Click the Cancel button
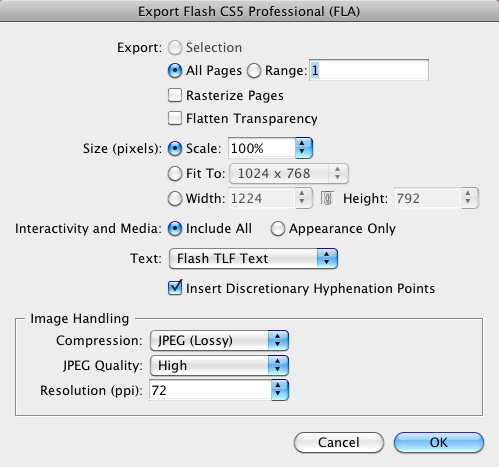The image size is (499, 467). tap(339, 442)
